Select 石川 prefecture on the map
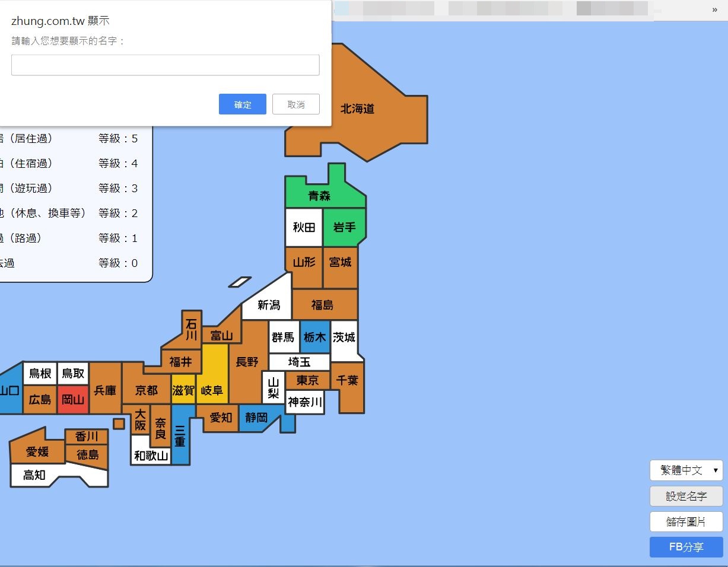 (191, 330)
